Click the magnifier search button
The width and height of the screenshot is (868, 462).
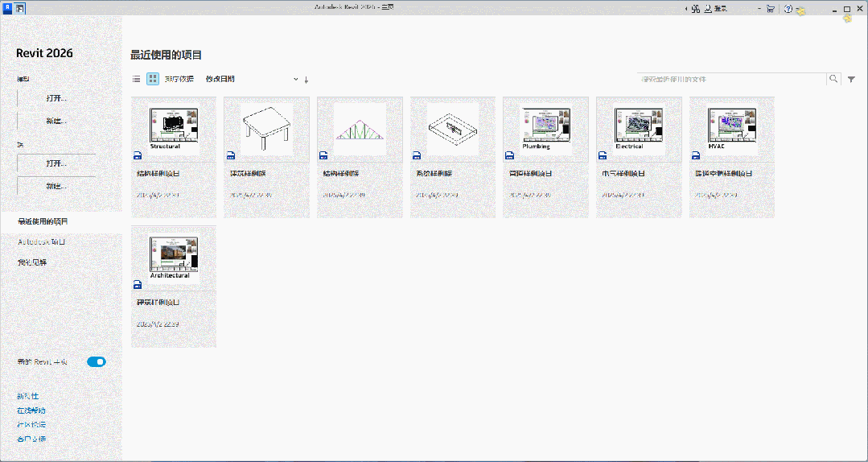point(833,79)
